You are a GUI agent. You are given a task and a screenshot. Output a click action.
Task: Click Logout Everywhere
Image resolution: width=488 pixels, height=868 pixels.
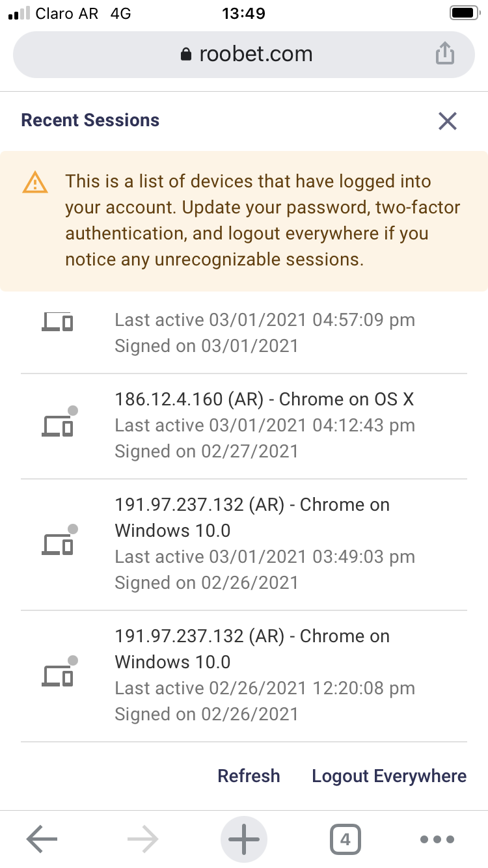[389, 776]
